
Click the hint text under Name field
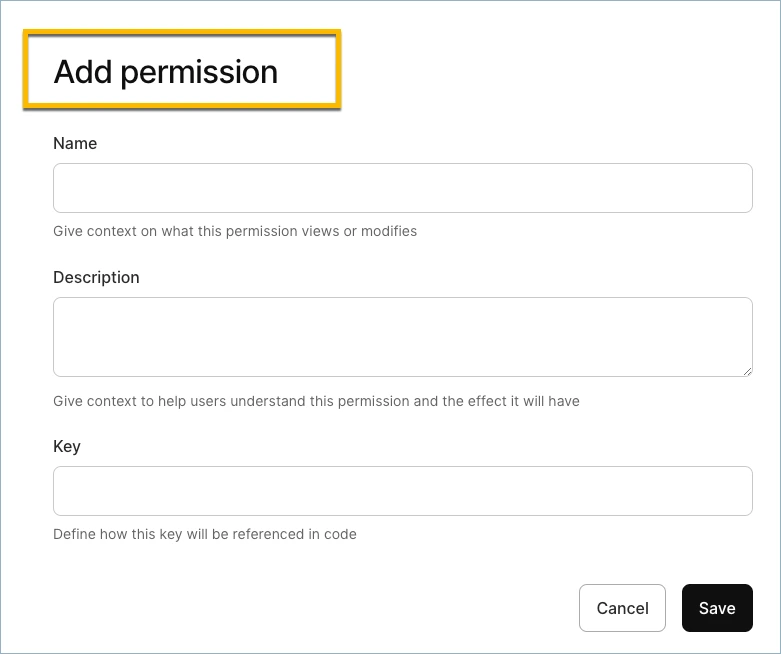coord(235,231)
